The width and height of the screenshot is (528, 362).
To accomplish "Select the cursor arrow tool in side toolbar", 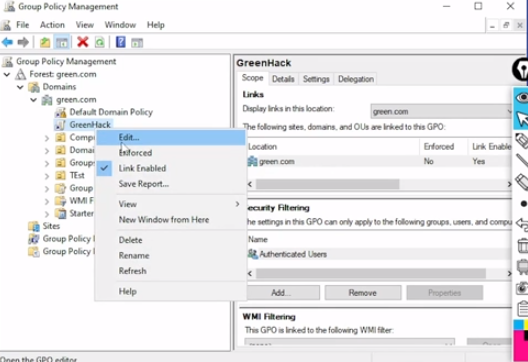I will click(522, 119).
